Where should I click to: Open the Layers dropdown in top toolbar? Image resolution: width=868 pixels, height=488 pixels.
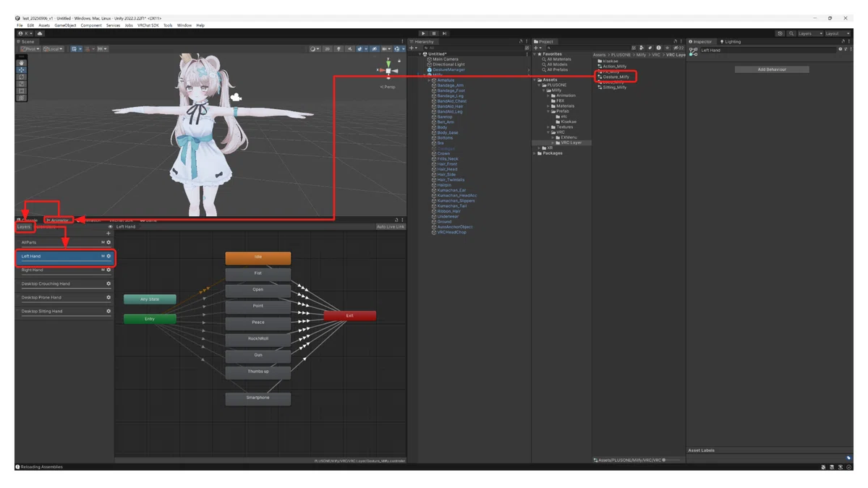[809, 33]
